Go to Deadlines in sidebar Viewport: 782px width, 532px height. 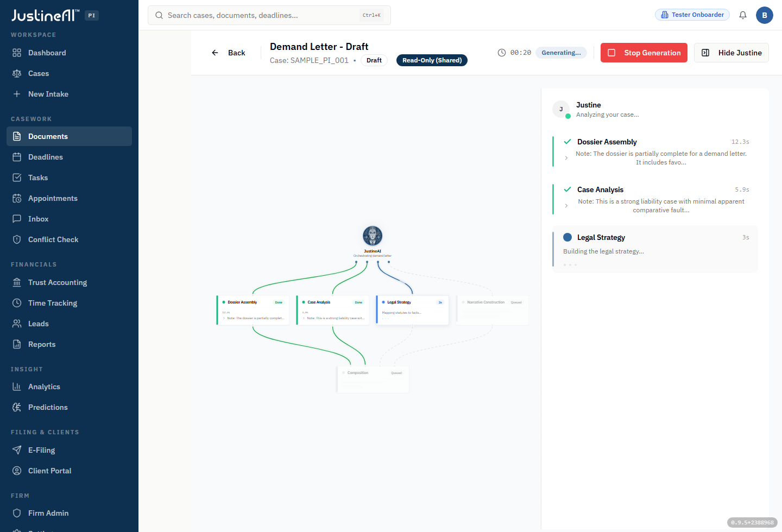click(x=69, y=157)
